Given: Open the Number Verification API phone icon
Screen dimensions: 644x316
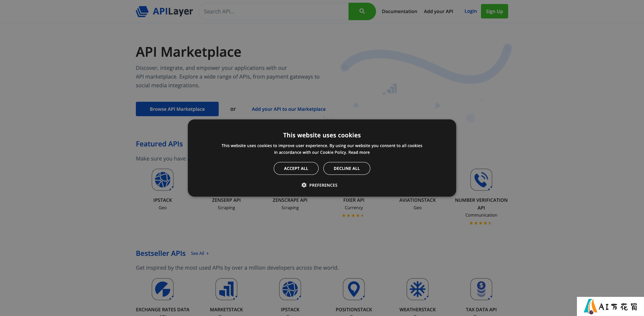Looking at the screenshot, I should click(x=481, y=180).
